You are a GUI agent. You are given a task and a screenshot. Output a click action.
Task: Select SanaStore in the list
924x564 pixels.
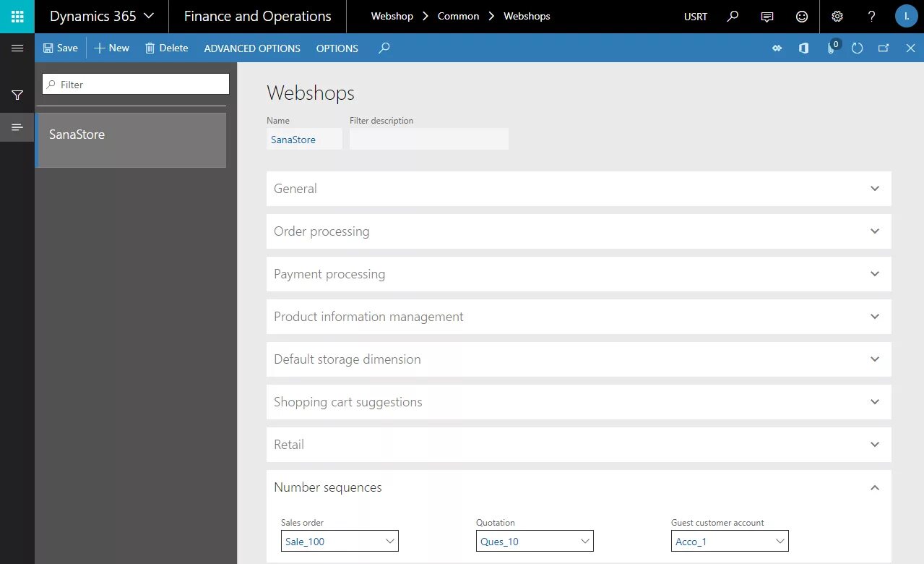coord(131,140)
